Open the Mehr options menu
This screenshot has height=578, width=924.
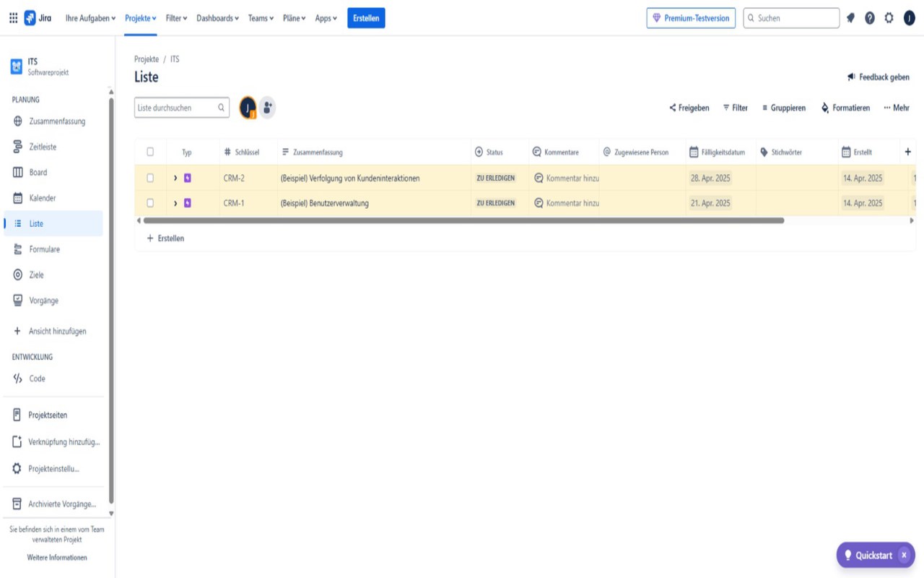[x=897, y=108]
